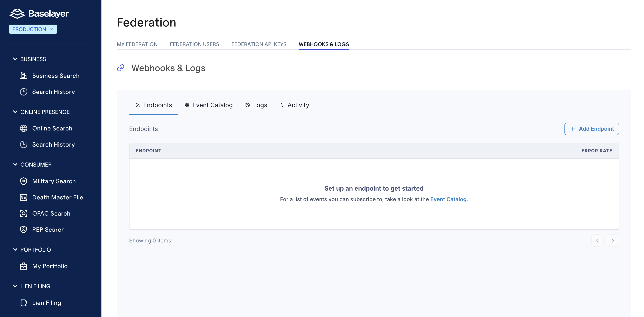Image resolution: width=644 pixels, height=317 pixels.
Task: Click the OFAC Search scan icon
Action: pos(23,213)
